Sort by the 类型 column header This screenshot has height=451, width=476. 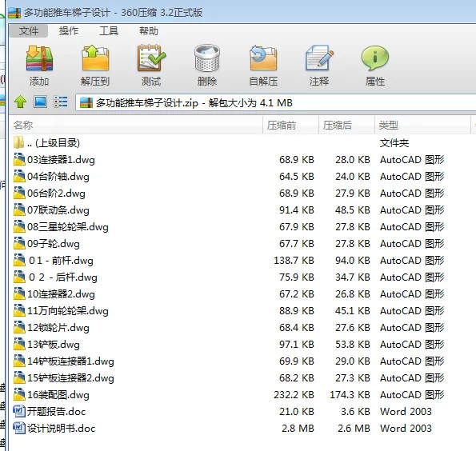click(x=422, y=125)
